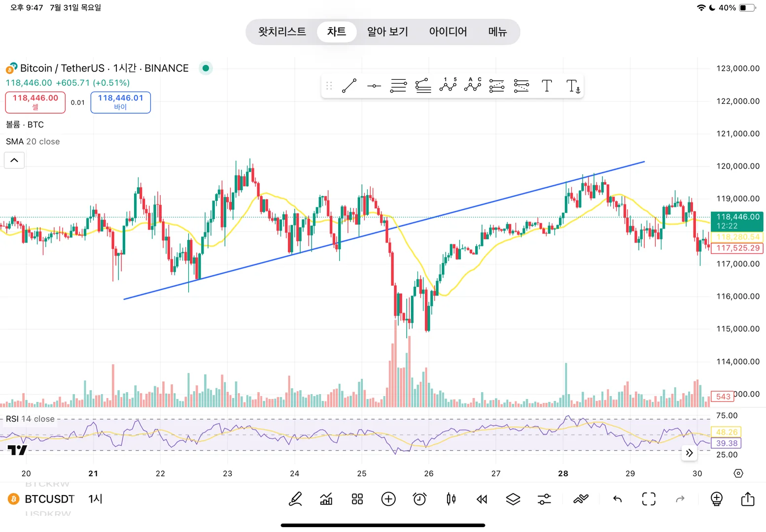This screenshot has height=532, width=766.
Task: Grab the drawing toolbar drag handle
Action: click(x=329, y=86)
